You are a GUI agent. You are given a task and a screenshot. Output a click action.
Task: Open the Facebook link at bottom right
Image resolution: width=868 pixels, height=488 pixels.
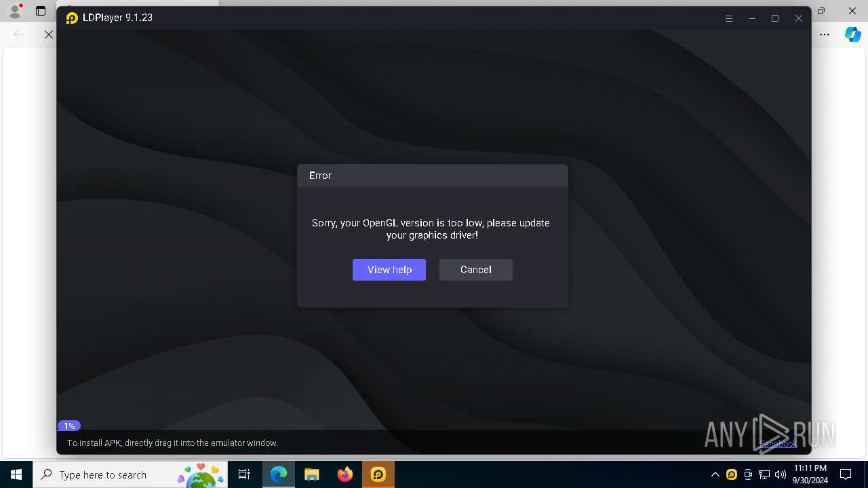pos(778,444)
